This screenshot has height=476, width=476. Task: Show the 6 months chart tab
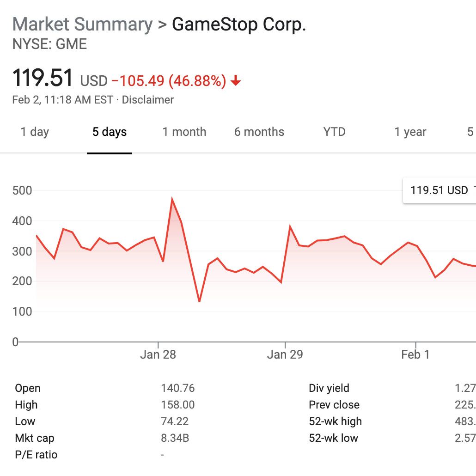click(x=259, y=132)
